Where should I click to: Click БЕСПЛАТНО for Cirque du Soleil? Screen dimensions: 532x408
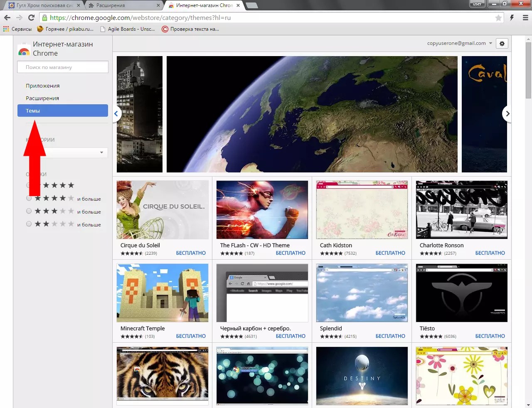191,253
